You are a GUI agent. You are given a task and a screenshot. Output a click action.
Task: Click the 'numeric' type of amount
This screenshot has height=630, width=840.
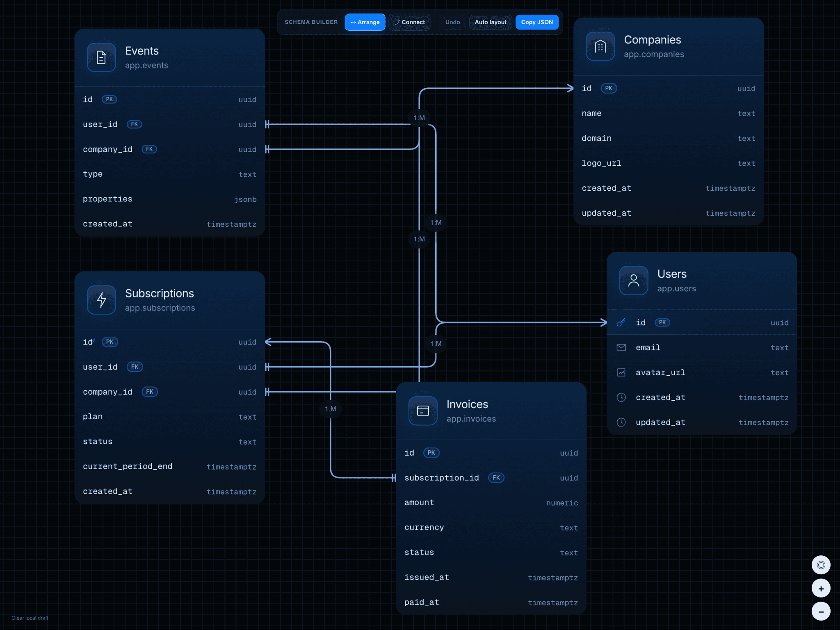point(562,503)
